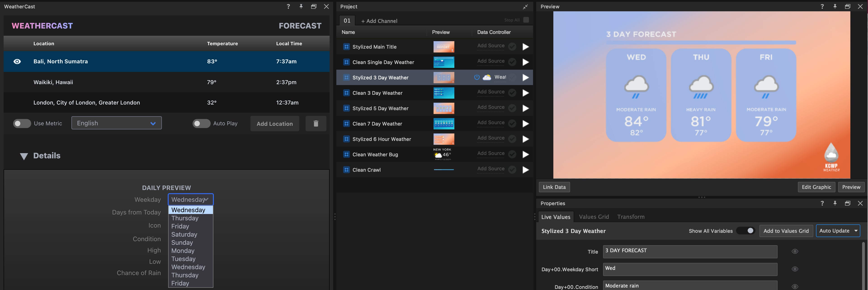The height and width of the screenshot is (290, 868).
Task: Play the Clean Crawl graphic
Action: (x=526, y=170)
